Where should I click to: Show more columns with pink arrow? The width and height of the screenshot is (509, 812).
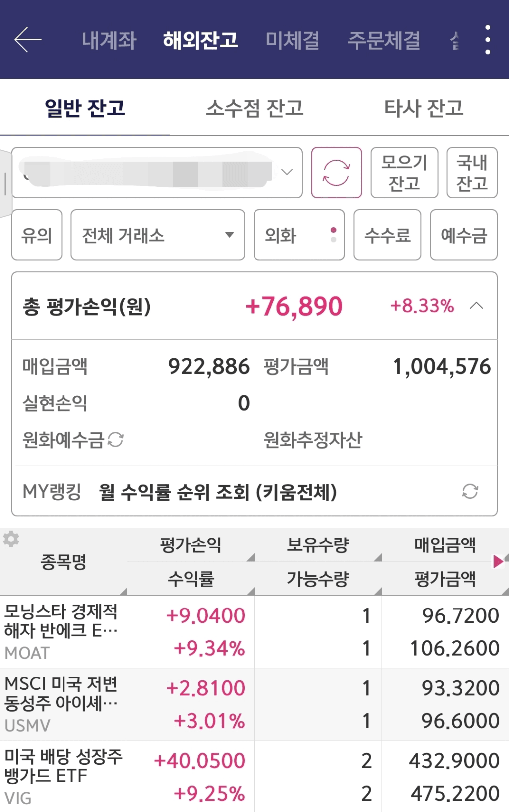click(498, 561)
